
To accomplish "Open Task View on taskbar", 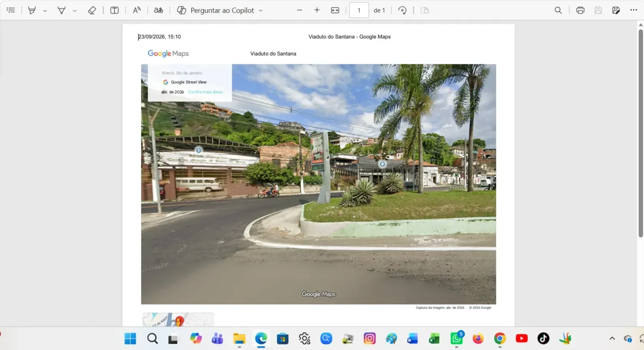I will (x=173, y=339).
